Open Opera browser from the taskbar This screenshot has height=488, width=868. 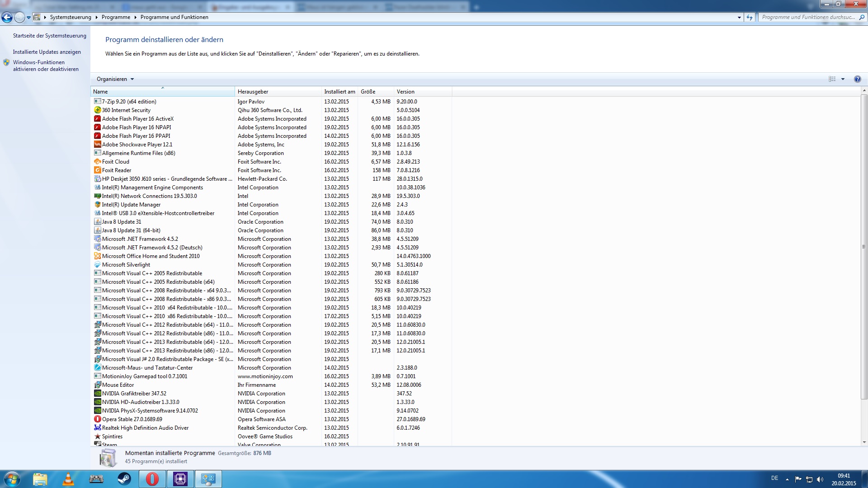tap(152, 479)
